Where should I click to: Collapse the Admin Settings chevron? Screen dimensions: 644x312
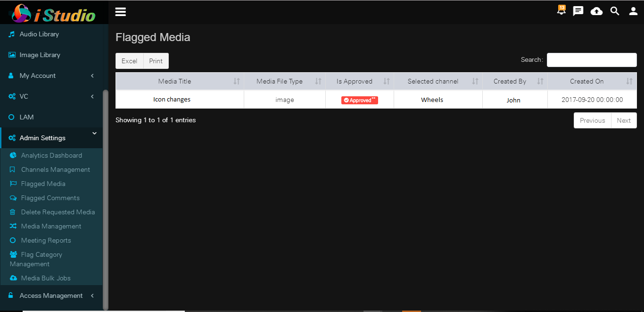click(x=94, y=134)
